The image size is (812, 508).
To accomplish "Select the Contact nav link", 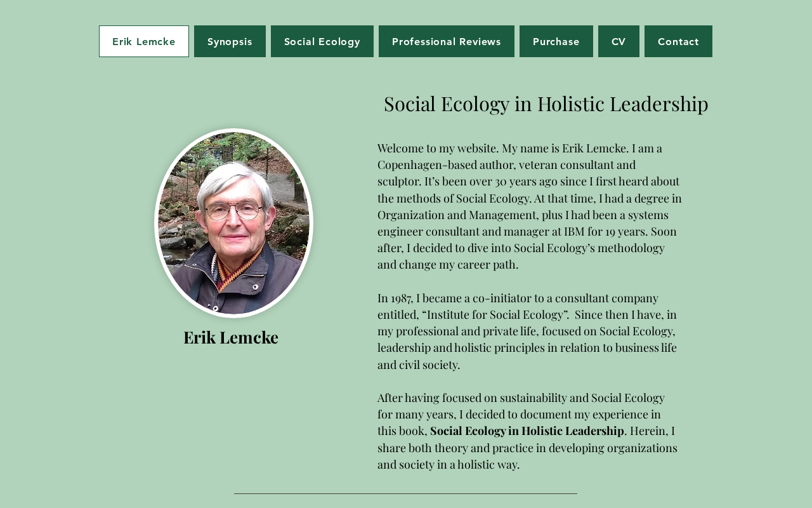I will pyautogui.click(x=678, y=41).
